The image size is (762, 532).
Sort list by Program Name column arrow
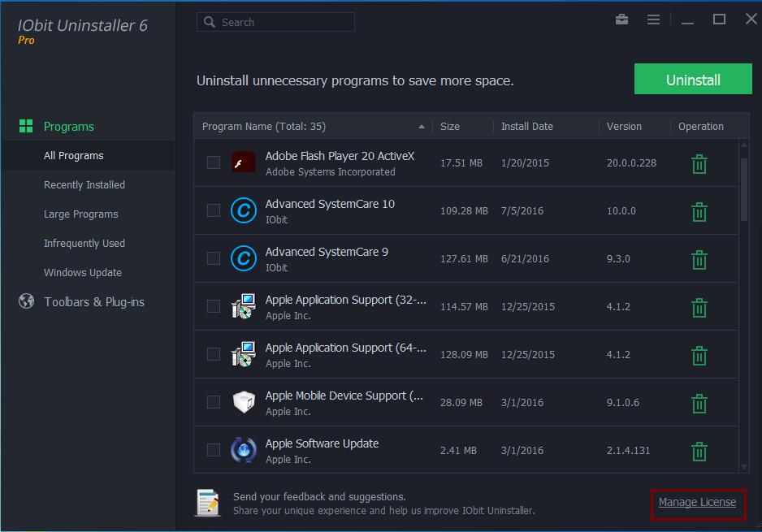pyautogui.click(x=422, y=127)
